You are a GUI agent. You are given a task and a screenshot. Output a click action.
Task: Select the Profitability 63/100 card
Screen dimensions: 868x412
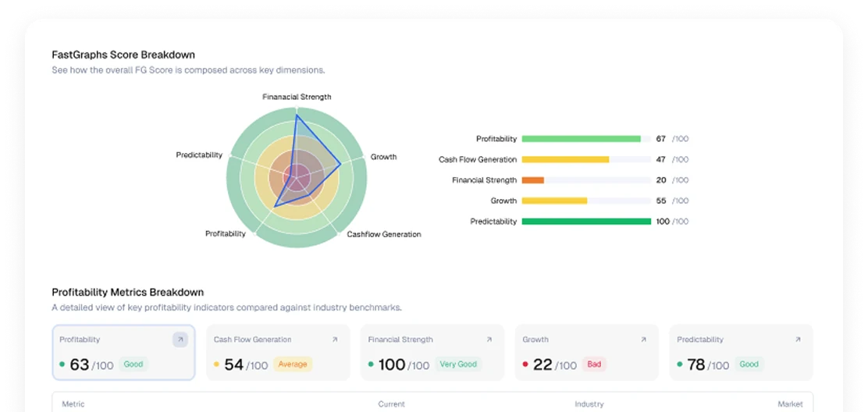click(x=123, y=352)
